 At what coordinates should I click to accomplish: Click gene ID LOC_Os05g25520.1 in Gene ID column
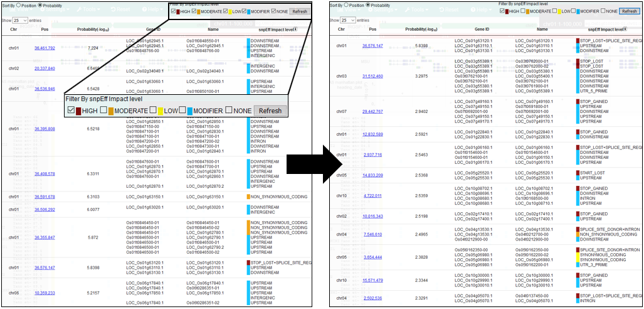coord(473,173)
